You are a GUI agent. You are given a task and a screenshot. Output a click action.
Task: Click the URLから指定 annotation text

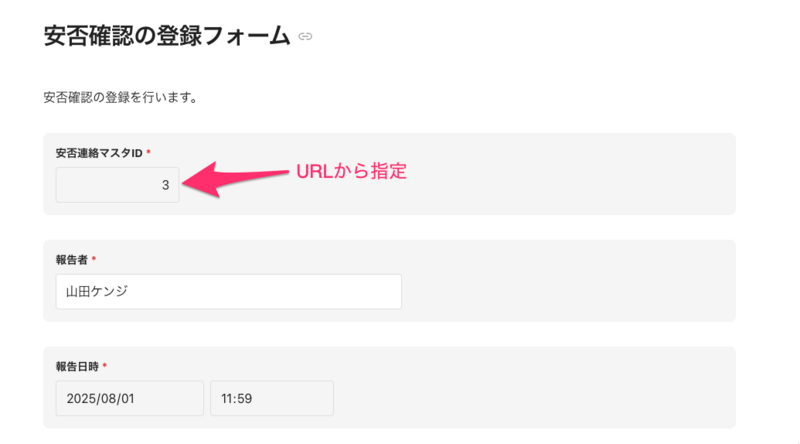click(x=351, y=171)
